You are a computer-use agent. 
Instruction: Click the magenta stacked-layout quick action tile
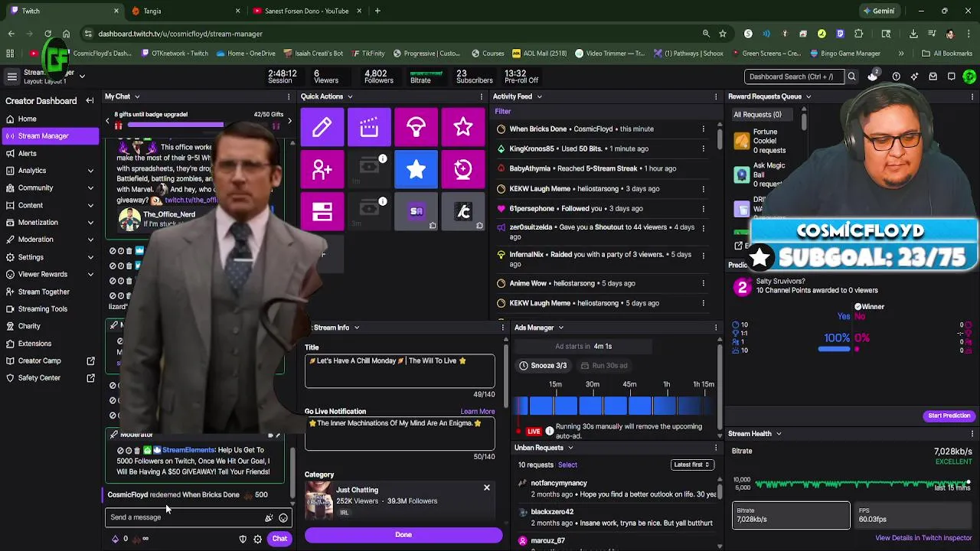322,211
